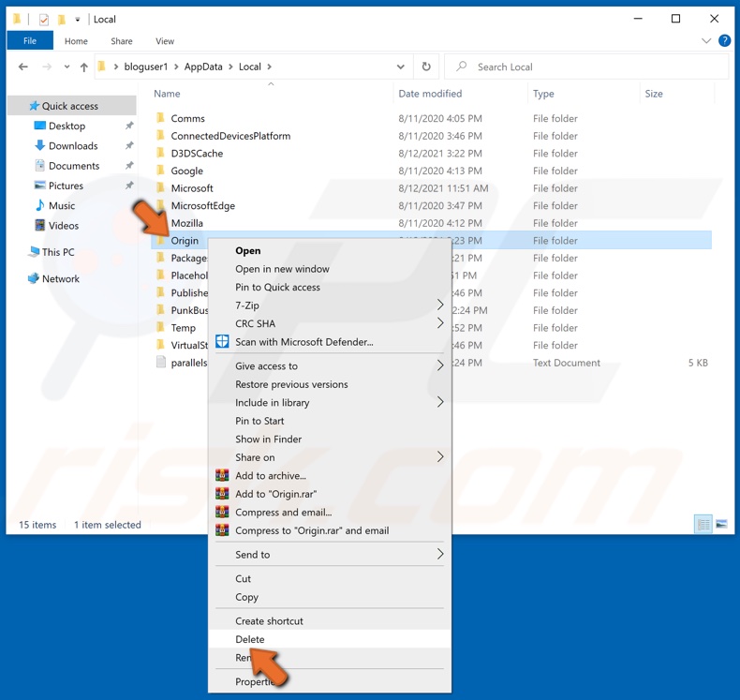Open Desktop in navigation pane
This screenshot has width=740, height=700.
tap(67, 126)
